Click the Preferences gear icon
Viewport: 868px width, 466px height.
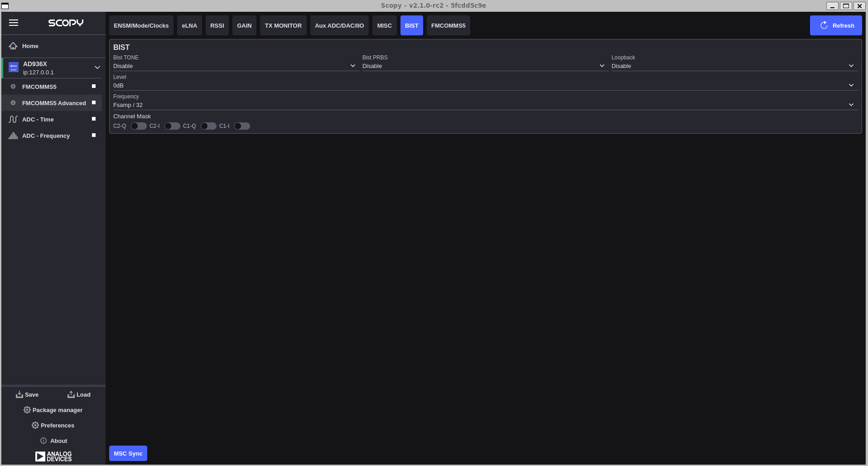pyautogui.click(x=35, y=425)
